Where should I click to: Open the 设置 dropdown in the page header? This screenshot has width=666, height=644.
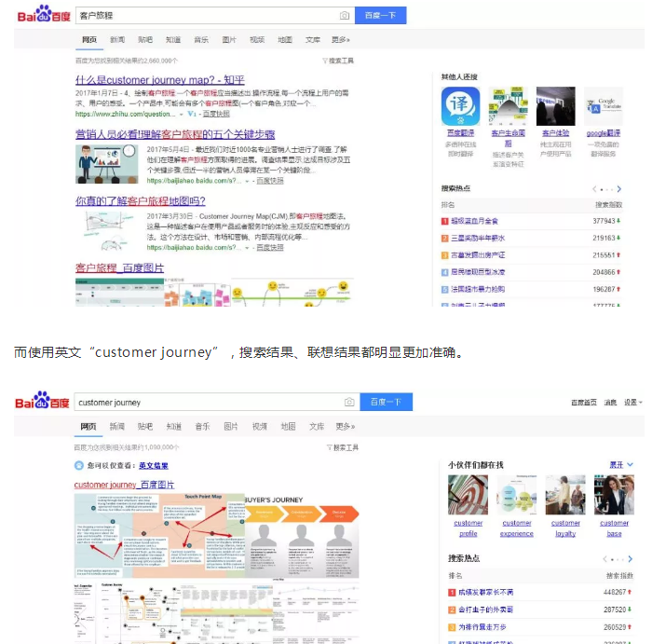click(x=632, y=402)
